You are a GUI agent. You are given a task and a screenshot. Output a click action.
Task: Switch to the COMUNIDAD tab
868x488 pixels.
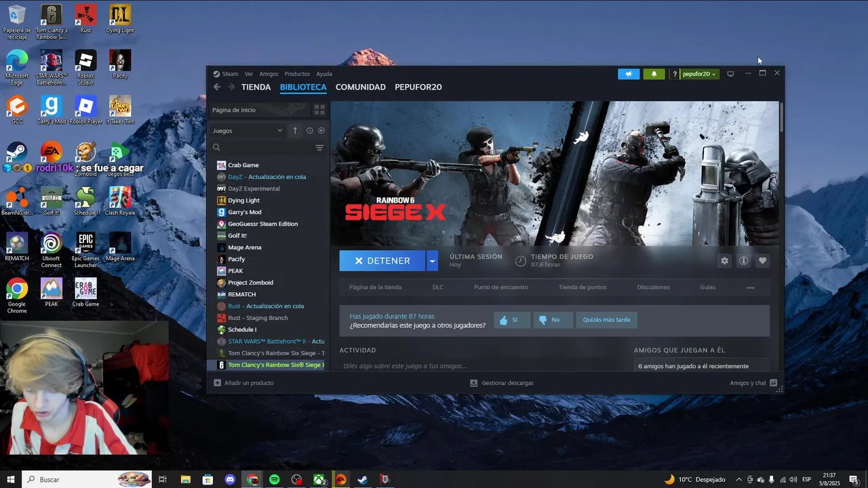pyautogui.click(x=360, y=87)
